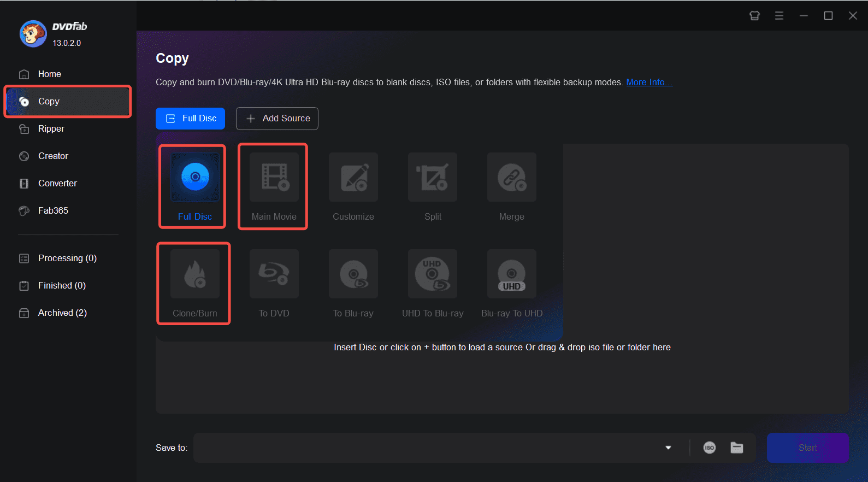Maximize the DVDFab window
Image resolution: width=868 pixels, height=482 pixels.
[x=828, y=15]
